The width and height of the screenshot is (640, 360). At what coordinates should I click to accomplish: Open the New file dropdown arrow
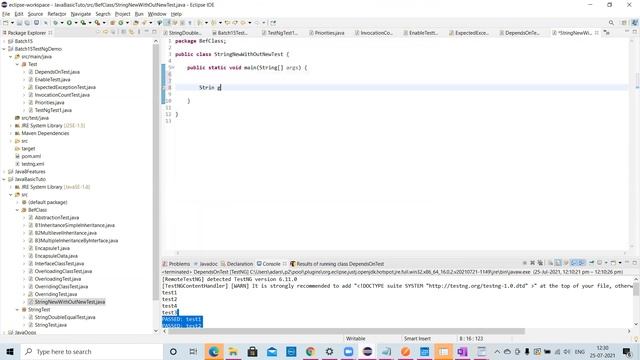pos(12,23)
